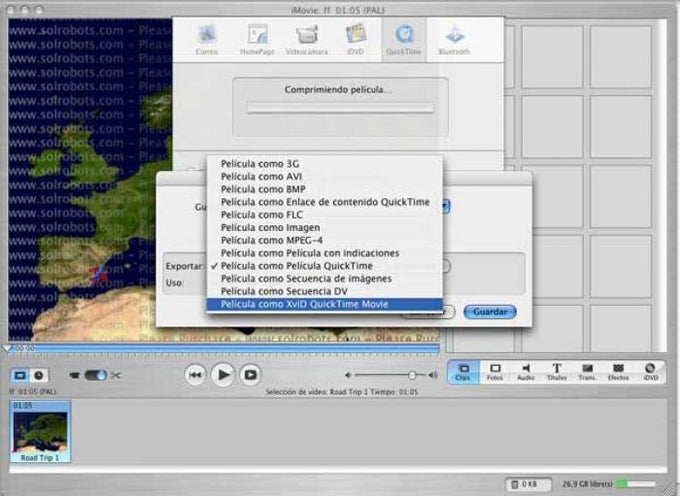Choose Película como FLC
This screenshot has height=496, width=680.
pos(324,215)
